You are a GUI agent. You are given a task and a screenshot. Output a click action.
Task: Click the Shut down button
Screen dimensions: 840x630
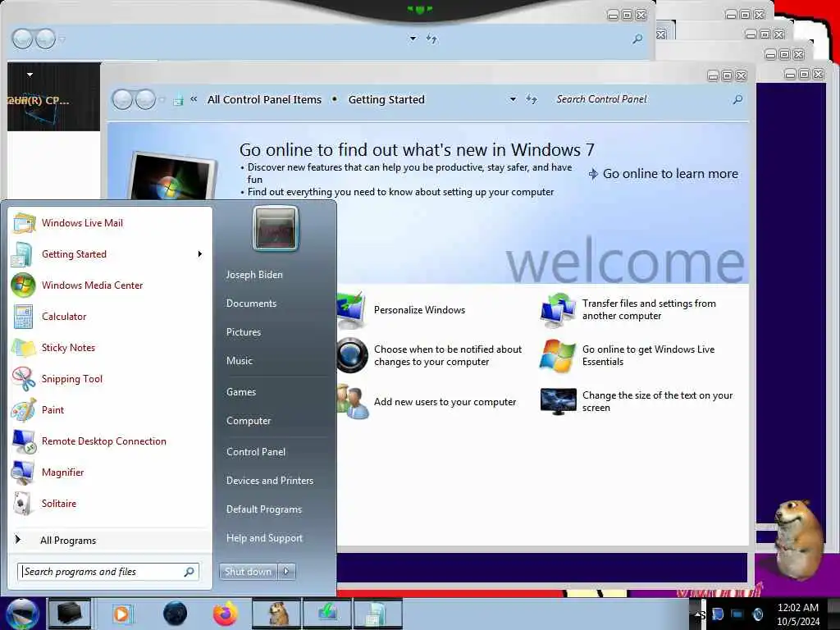(x=248, y=572)
